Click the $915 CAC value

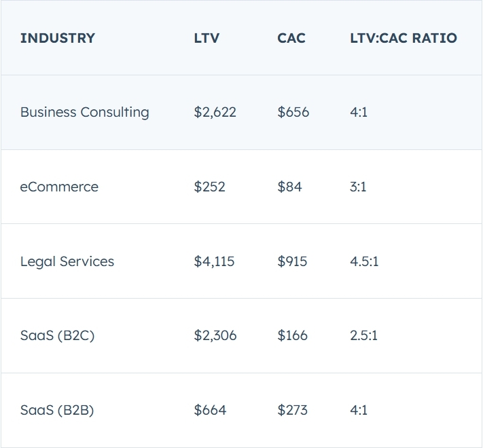[x=292, y=261]
